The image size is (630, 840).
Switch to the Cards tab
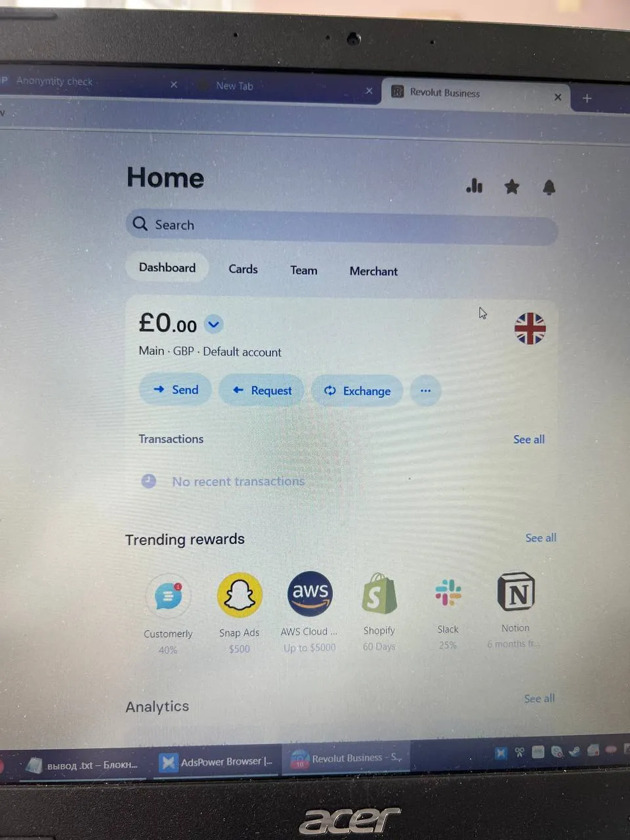[x=243, y=269]
